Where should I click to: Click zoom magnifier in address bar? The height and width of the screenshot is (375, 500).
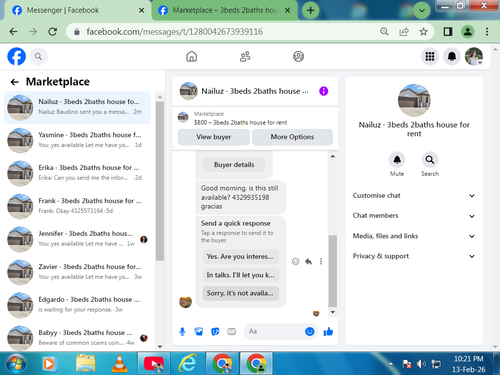pos(384,32)
